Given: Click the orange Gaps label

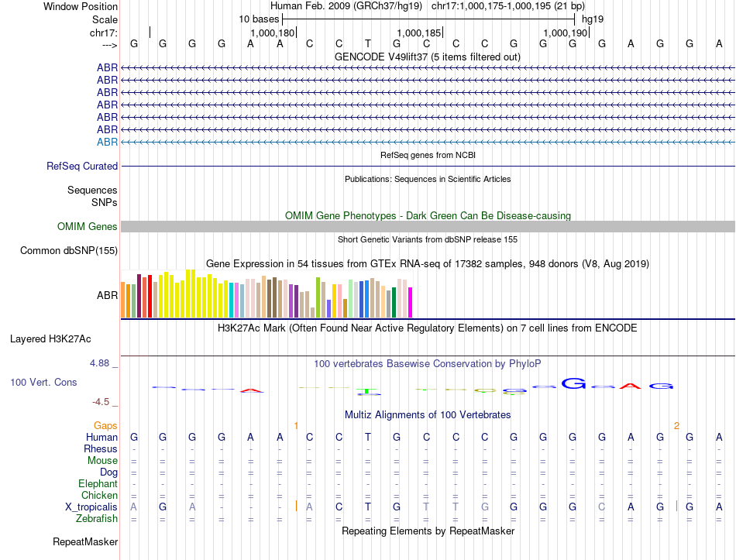Looking at the screenshot, I should pyautogui.click(x=105, y=425).
